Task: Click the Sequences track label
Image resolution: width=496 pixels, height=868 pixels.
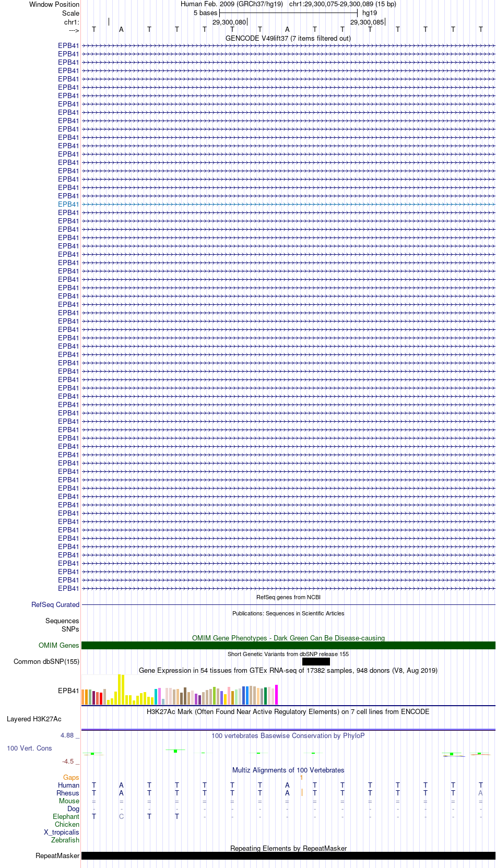Action: 62,621
